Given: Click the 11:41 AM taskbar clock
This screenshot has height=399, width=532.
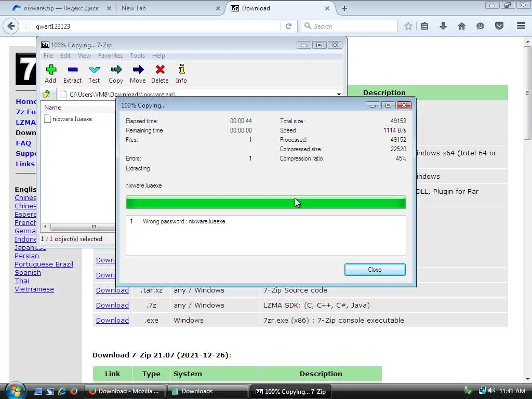Looking at the screenshot, I should tap(512, 391).
